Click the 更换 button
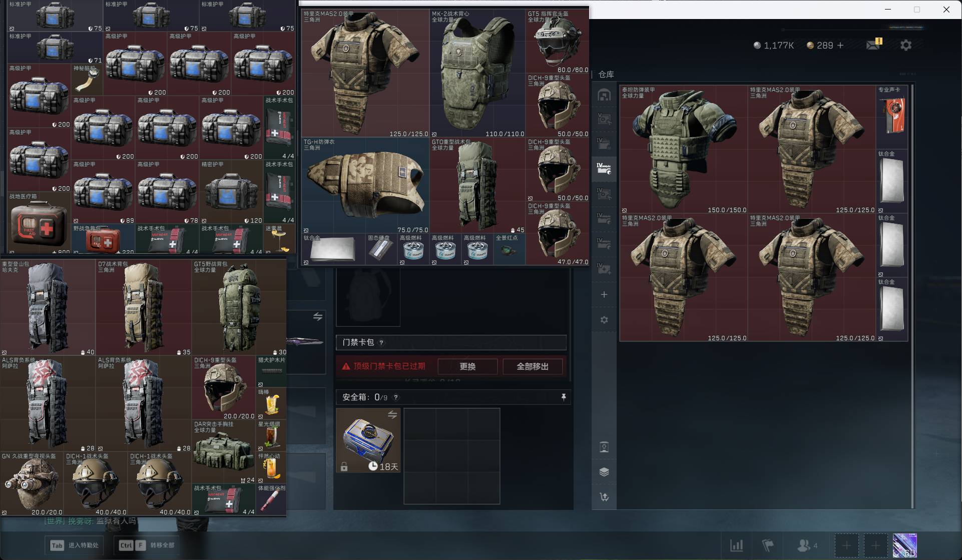Viewport: 962px width, 560px height. [x=467, y=366]
